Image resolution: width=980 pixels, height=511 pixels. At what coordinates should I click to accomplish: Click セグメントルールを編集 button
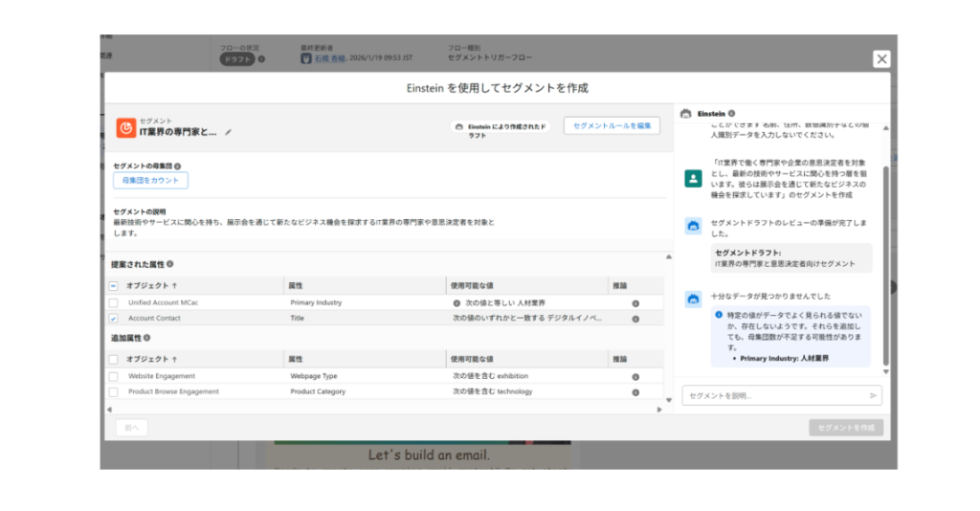tap(612, 125)
